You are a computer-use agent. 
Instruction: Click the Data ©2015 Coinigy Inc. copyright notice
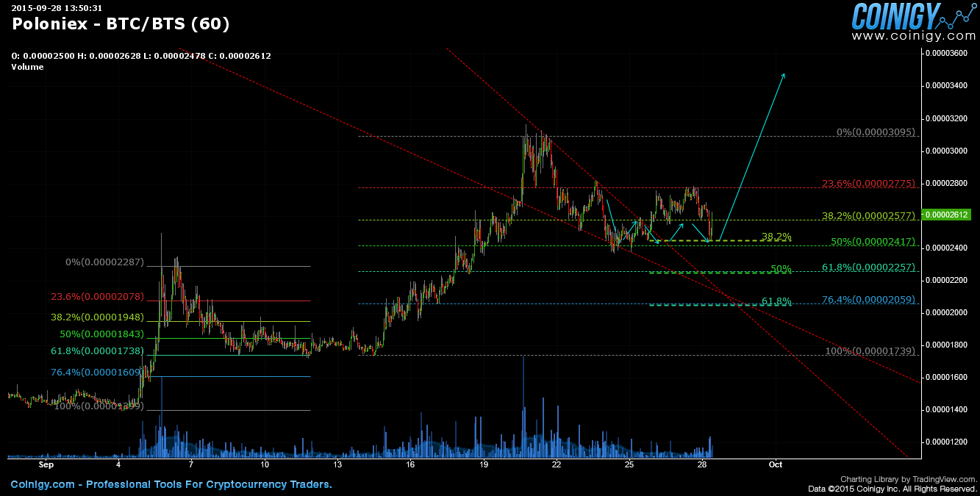892,489
